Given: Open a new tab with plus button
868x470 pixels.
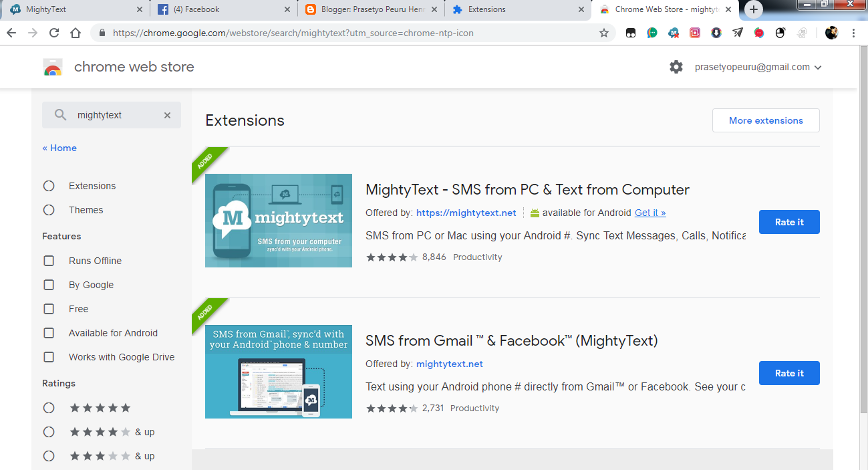Looking at the screenshot, I should tap(754, 9).
